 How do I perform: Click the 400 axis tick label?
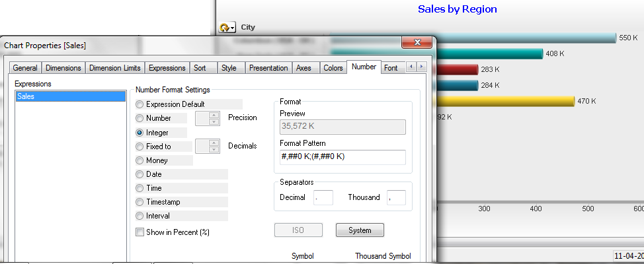pyautogui.click(x=536, y=209)
